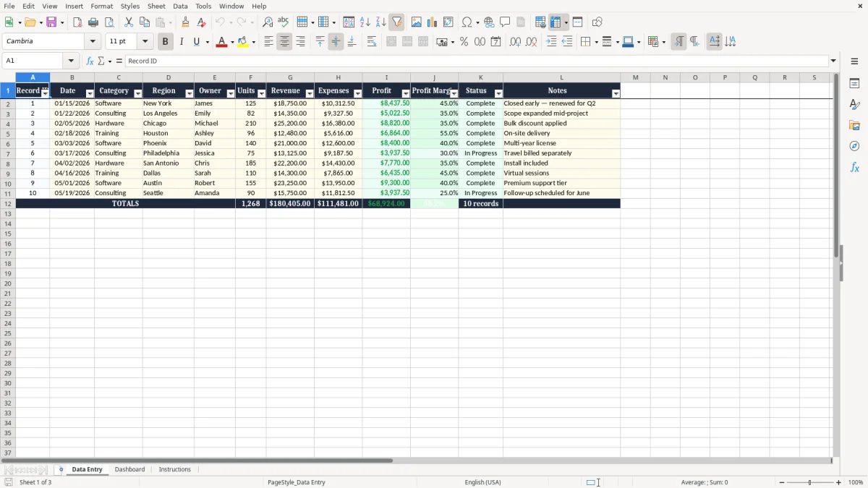
Task: Toggle Wrap Text
Action: (x=372, y=42)
